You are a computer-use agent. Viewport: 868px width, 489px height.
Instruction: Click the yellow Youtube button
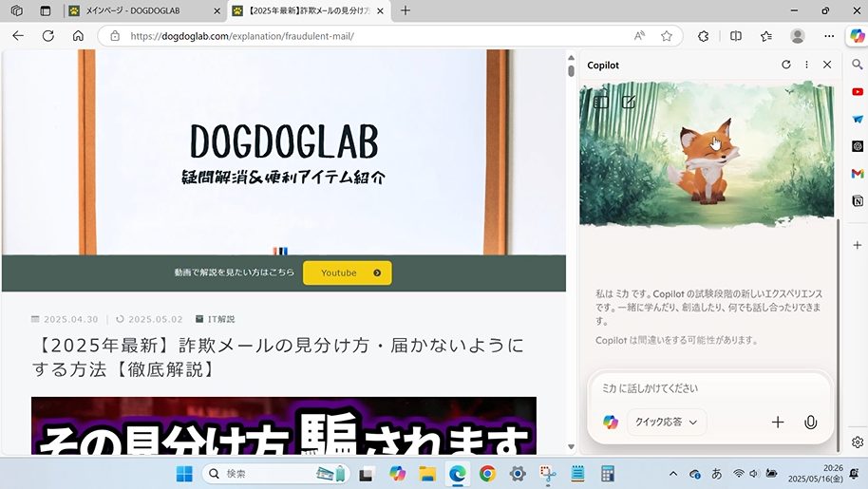347,273
